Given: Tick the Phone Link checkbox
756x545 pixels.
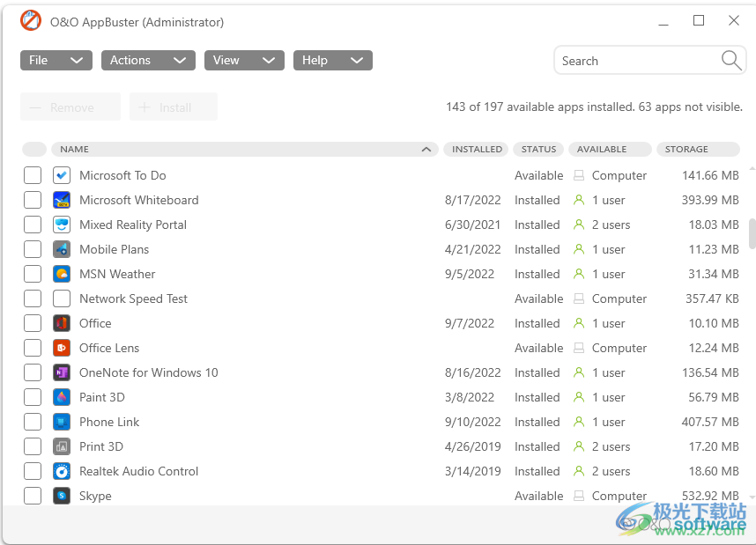Looking at the screenshot, I should click(x=33, y=422).
